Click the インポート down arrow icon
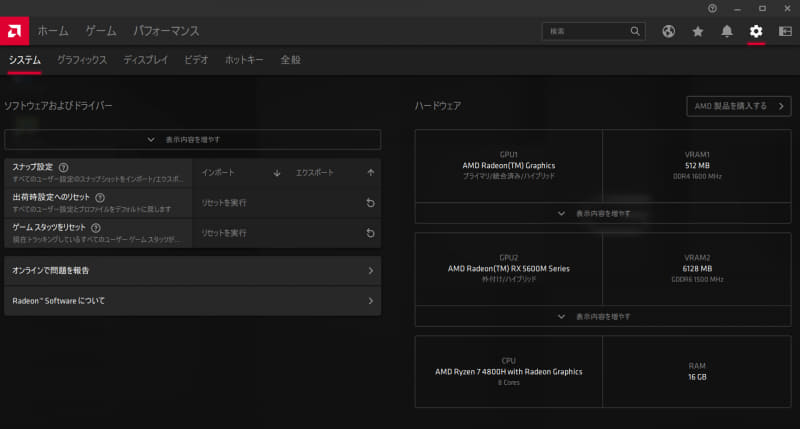 [x=277, y=173]
